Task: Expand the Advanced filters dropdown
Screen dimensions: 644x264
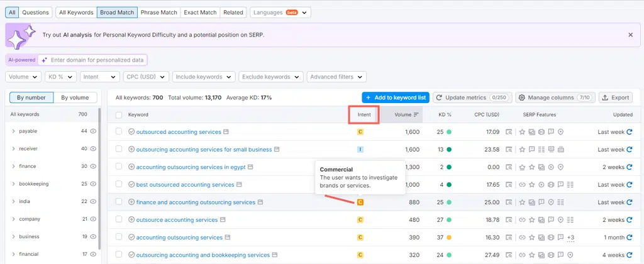Action: click(x=336, y=77)
